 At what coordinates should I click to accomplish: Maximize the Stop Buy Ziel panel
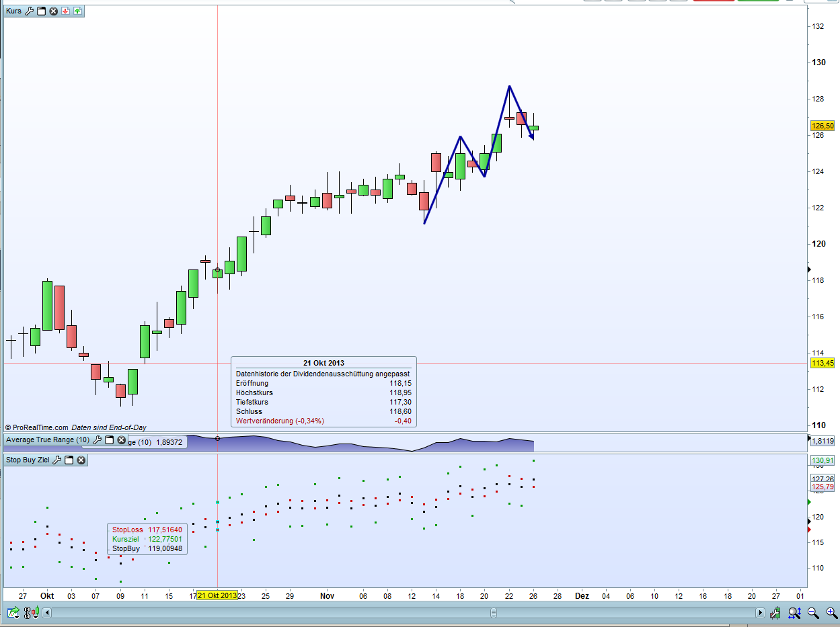tap(69, 460)
